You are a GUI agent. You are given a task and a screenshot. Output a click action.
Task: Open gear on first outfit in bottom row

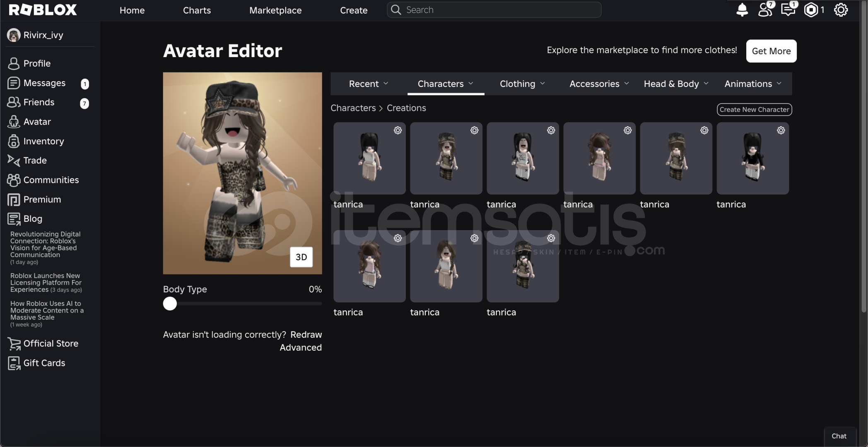(398, 238)
